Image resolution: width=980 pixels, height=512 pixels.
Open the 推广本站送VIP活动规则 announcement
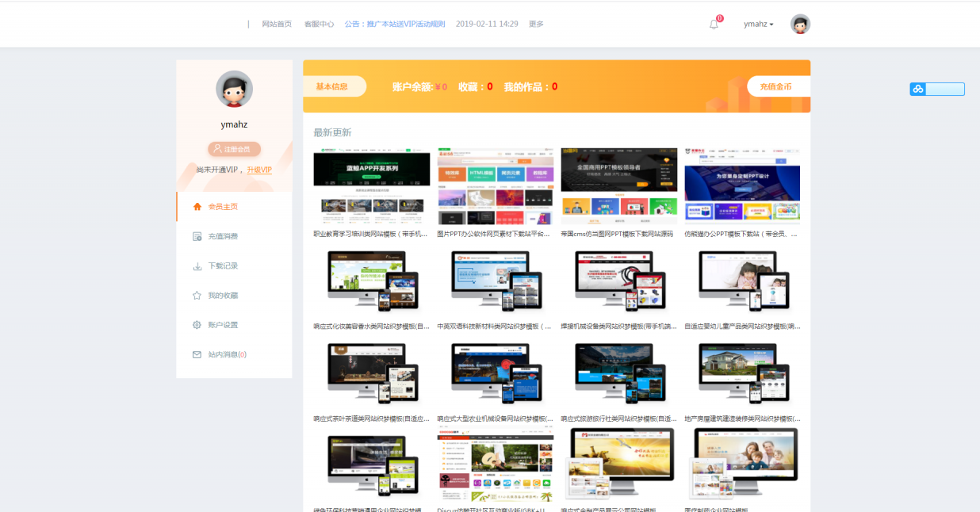[x=395, y=25]
